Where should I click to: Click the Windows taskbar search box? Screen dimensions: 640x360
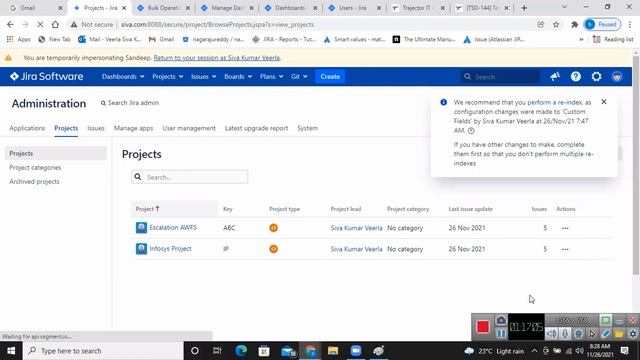click(103, 351)
